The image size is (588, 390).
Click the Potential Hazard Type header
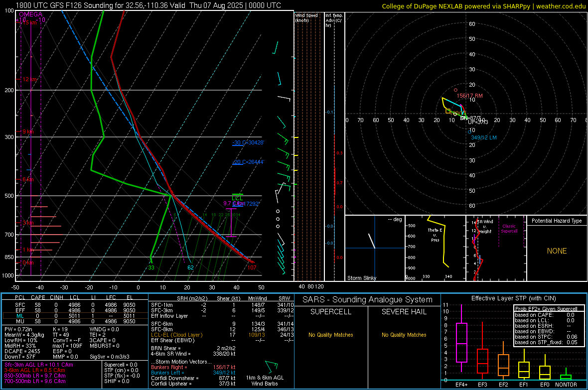tap(557, 221)
